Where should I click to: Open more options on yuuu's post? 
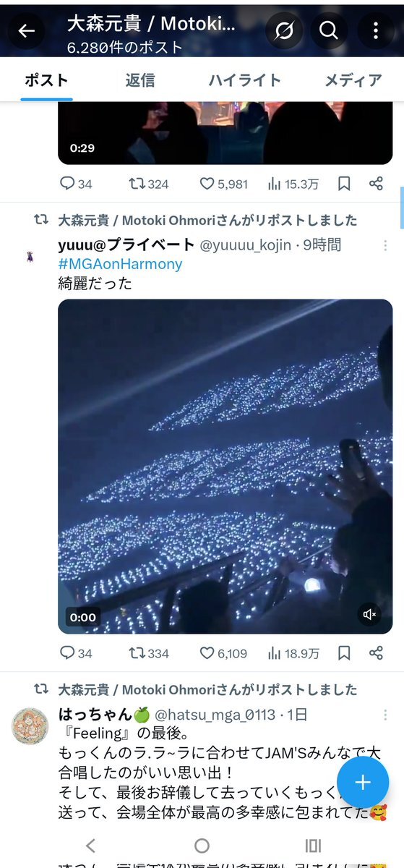[385, 245]
